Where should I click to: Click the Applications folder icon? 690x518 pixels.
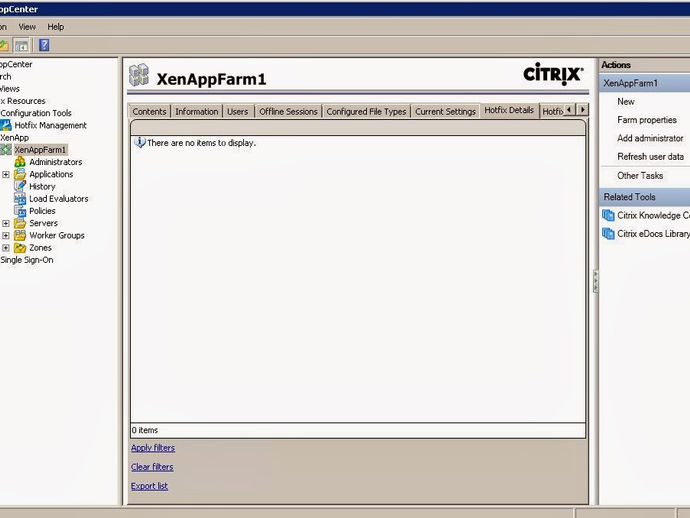[20, 174]
